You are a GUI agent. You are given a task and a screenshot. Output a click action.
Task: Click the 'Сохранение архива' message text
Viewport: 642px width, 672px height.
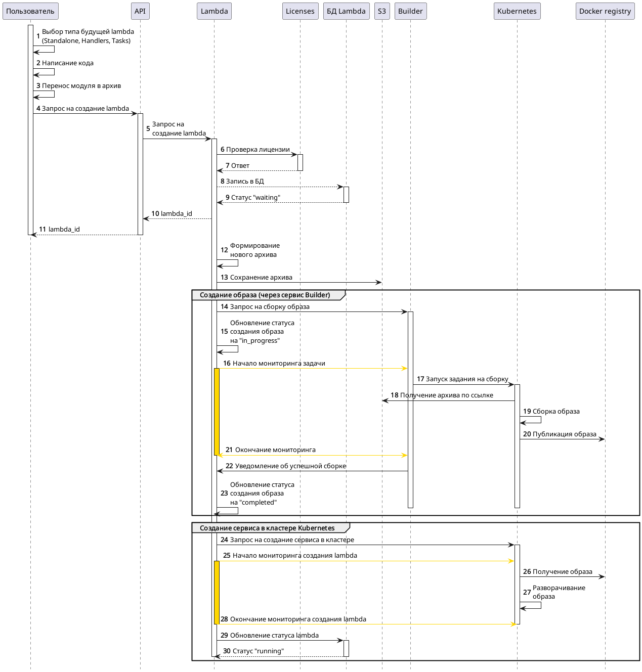pyautogui.click(x=261, y=278)
